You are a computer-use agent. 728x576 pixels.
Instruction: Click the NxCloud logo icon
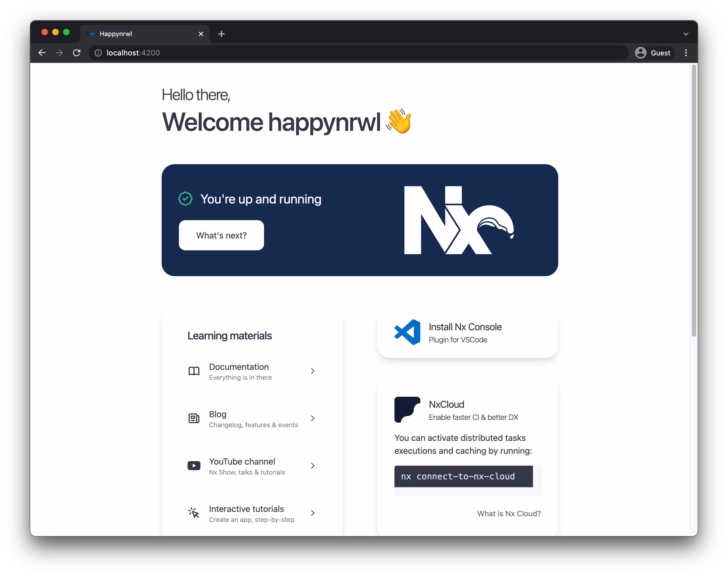coord(407,409)
